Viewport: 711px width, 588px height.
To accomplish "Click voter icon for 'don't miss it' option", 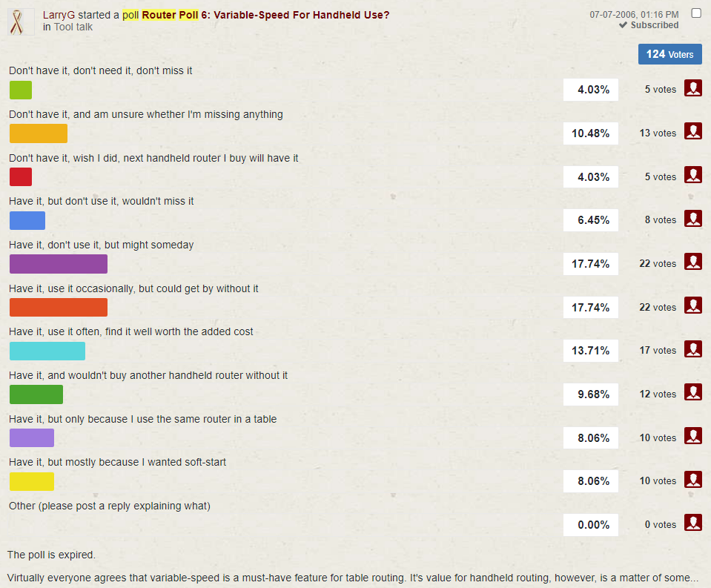I will [692, 89].
